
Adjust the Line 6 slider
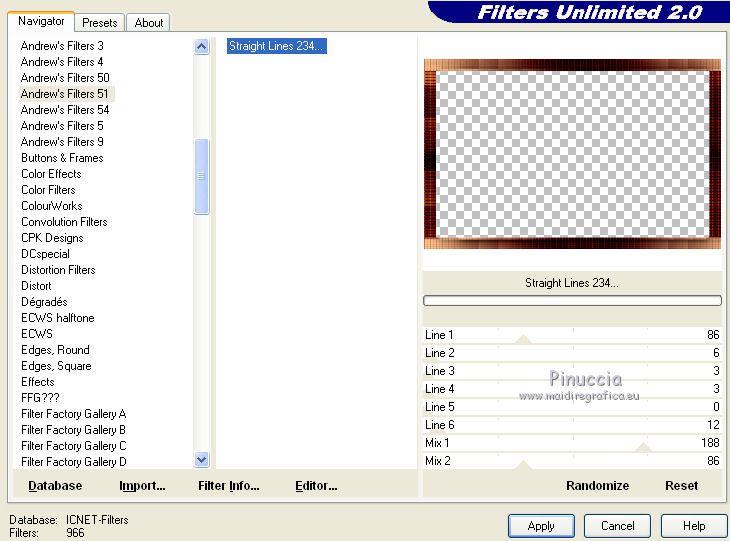572,425
